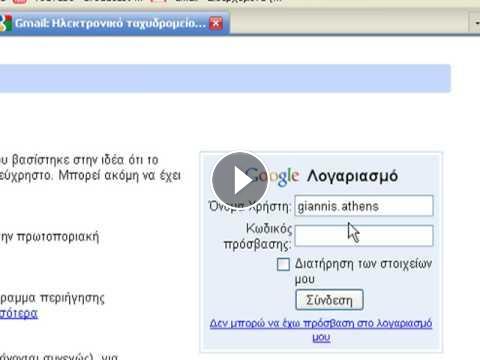
Task: Click the Gmail tab favicon icon
Action: 5,23
